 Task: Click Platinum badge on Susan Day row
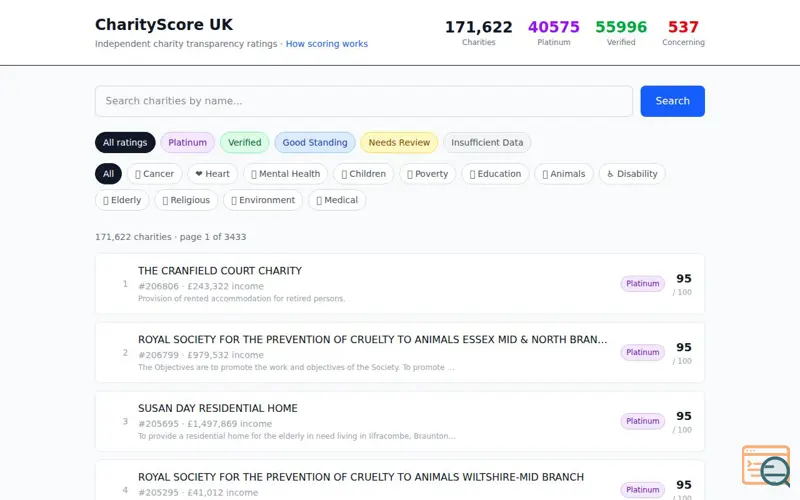(x=642, y=421)
